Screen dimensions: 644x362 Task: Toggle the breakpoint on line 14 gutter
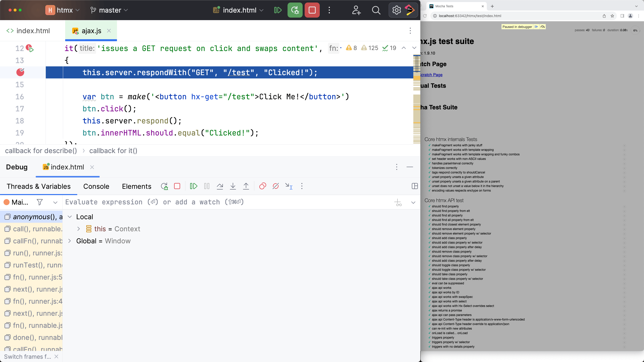[20, 72]
